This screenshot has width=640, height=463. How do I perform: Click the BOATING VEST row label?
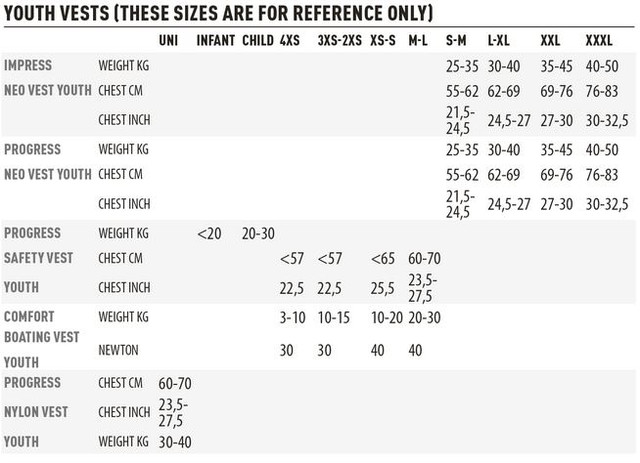(x=42, y=338)
